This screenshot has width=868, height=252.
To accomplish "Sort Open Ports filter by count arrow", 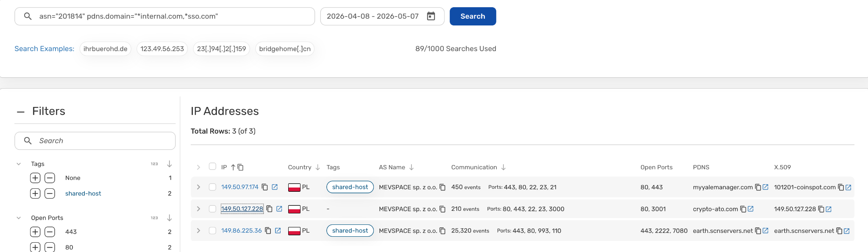I will point(169,218).
